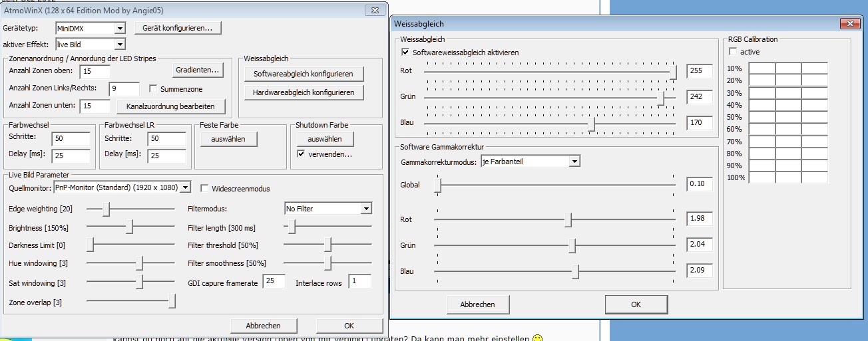Click gamma Grün value 2.04 field

700,245
